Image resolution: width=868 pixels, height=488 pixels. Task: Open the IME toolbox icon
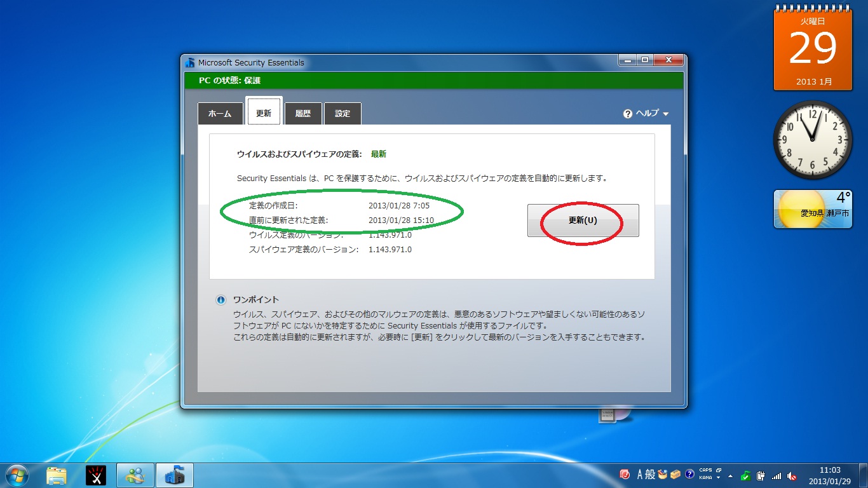click(675, 475)
